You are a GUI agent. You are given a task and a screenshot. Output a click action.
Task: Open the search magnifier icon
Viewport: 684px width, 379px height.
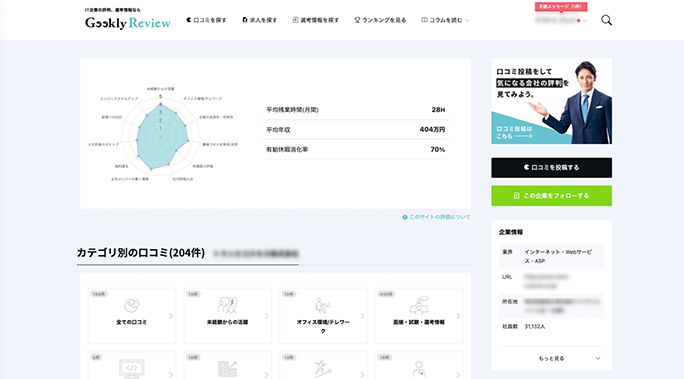point(606,20)
